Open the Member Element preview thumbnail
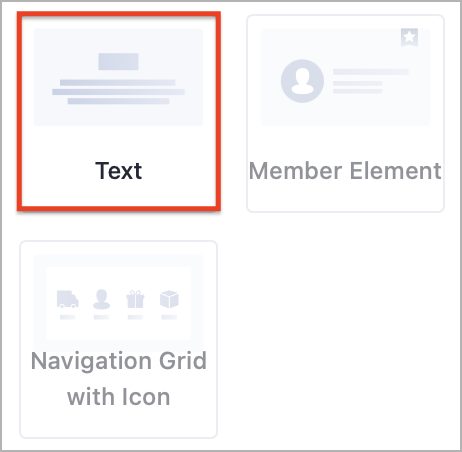Viewport: 462px width, 452px height. [x=345, y=77]
